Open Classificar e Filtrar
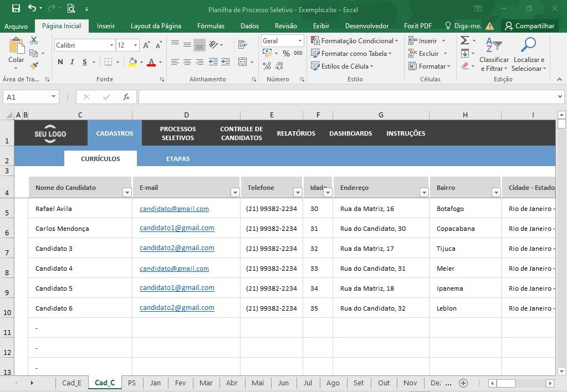The image size is (567, 392). 494,54
